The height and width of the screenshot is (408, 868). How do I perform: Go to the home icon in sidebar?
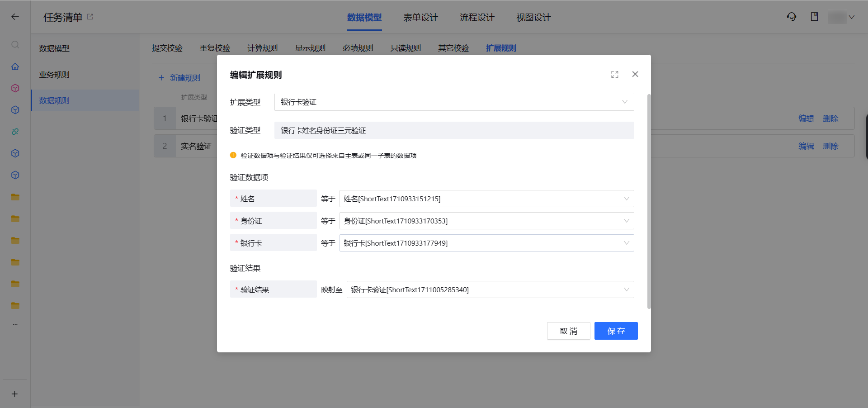click(x=15, y=66)
